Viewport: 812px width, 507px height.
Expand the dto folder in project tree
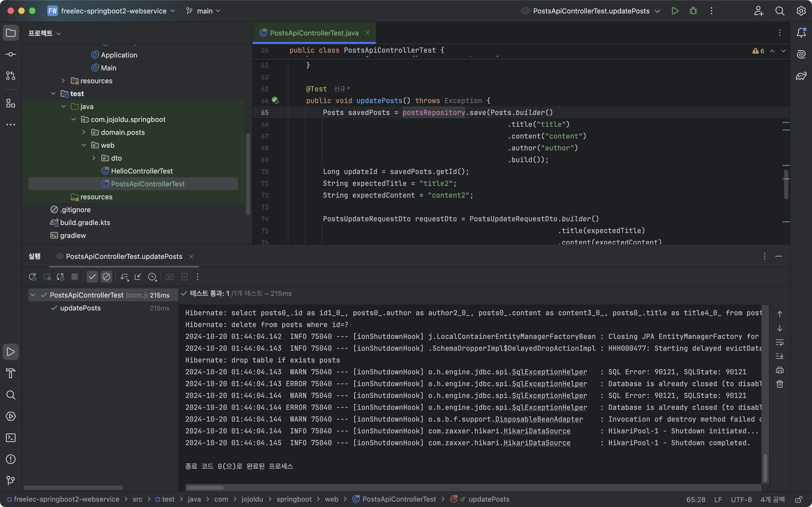(94, 158)
